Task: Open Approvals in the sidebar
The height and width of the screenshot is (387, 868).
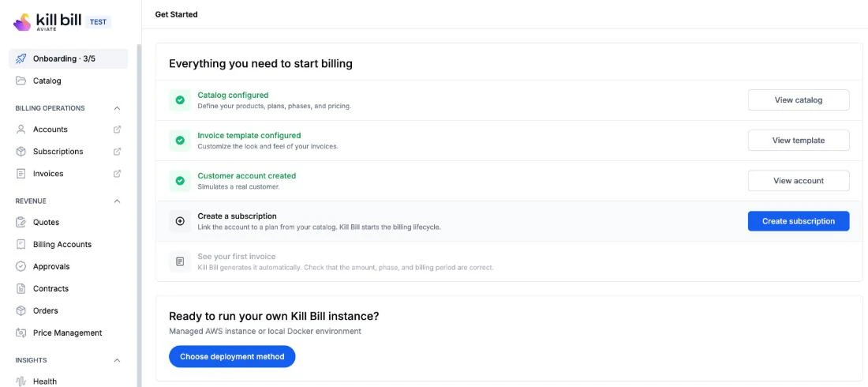Action: click(x=68, y=267)
